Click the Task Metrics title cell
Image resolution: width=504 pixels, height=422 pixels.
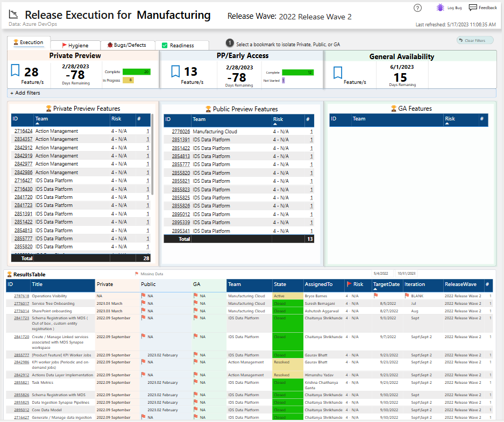tap(42, 383)
